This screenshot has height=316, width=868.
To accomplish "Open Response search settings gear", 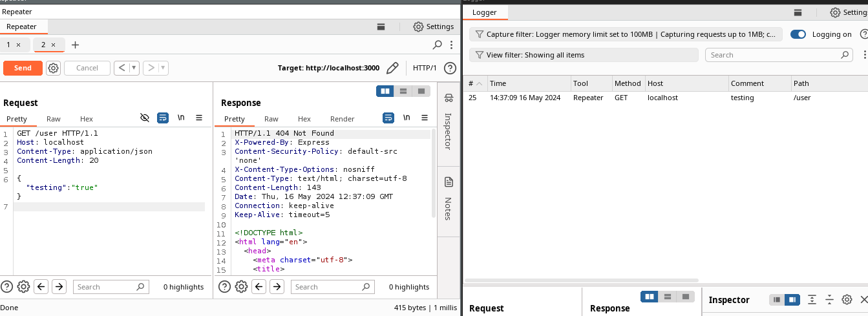I will (241, 287).
